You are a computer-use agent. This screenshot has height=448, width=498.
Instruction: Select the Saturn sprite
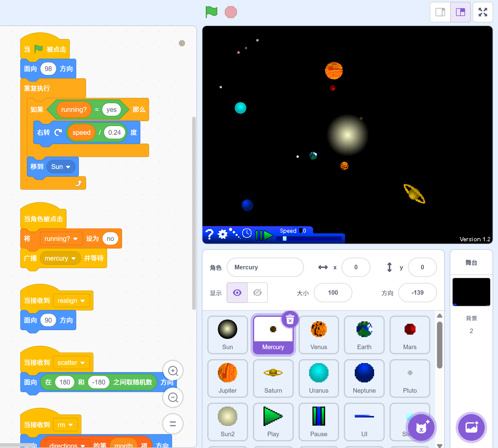[x=273, y=378]
